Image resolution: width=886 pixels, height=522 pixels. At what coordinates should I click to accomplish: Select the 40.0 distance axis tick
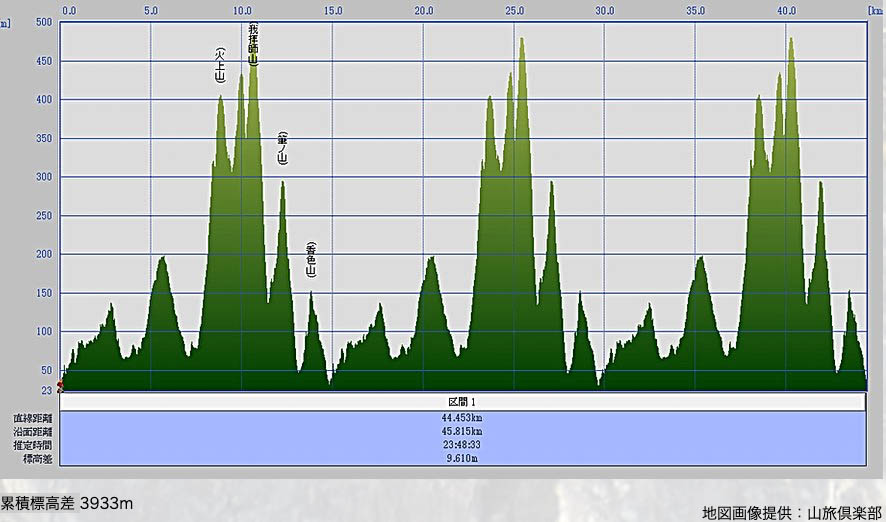pyautogui.click(x=786, y=11)
